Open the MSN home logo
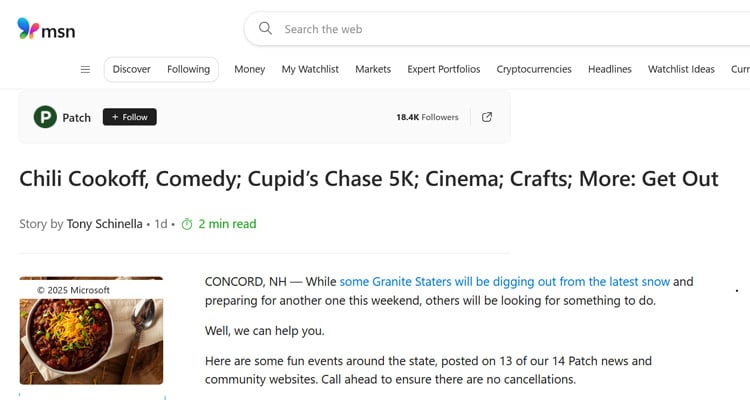The image size is (750, 400). tap(46, 29)
